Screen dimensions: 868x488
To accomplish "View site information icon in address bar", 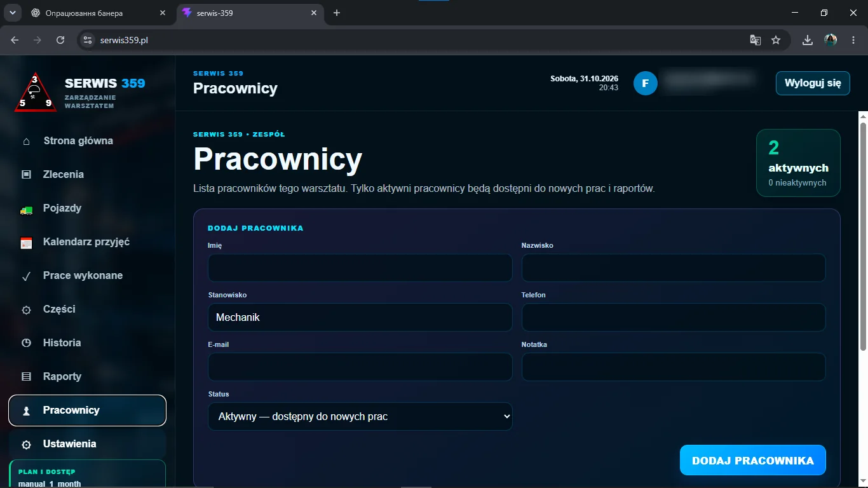I will coord(88,40).
